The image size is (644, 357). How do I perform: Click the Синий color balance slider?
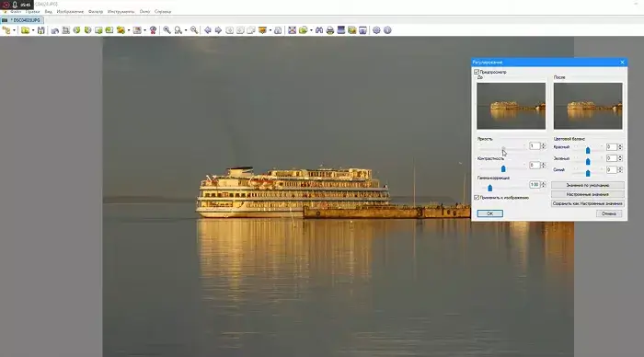(x=588, y=173)
